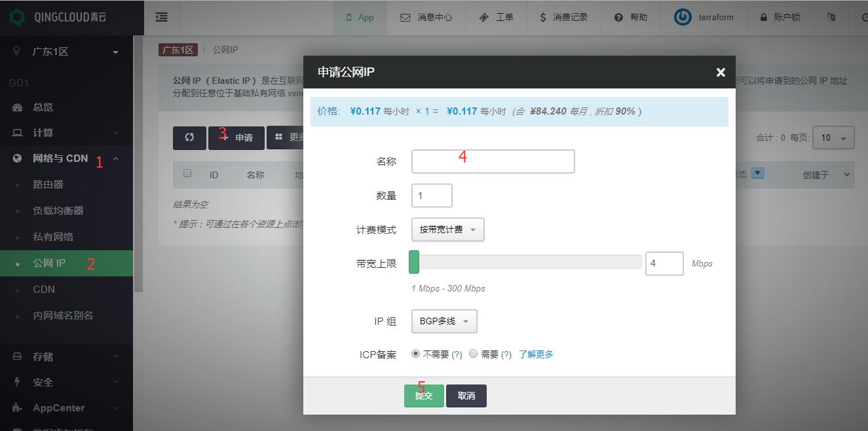The image size is (868, 431).
Task: Select the 需要 ICP radio button
Action: (473, 354)
